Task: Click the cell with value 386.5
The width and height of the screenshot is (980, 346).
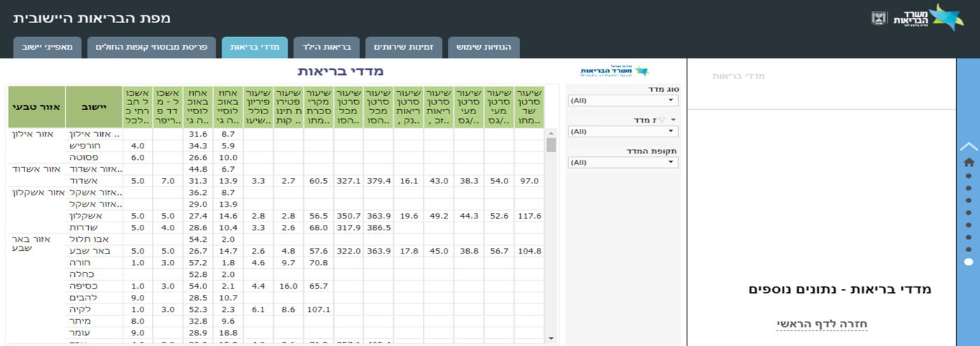Action: [379, 228]
